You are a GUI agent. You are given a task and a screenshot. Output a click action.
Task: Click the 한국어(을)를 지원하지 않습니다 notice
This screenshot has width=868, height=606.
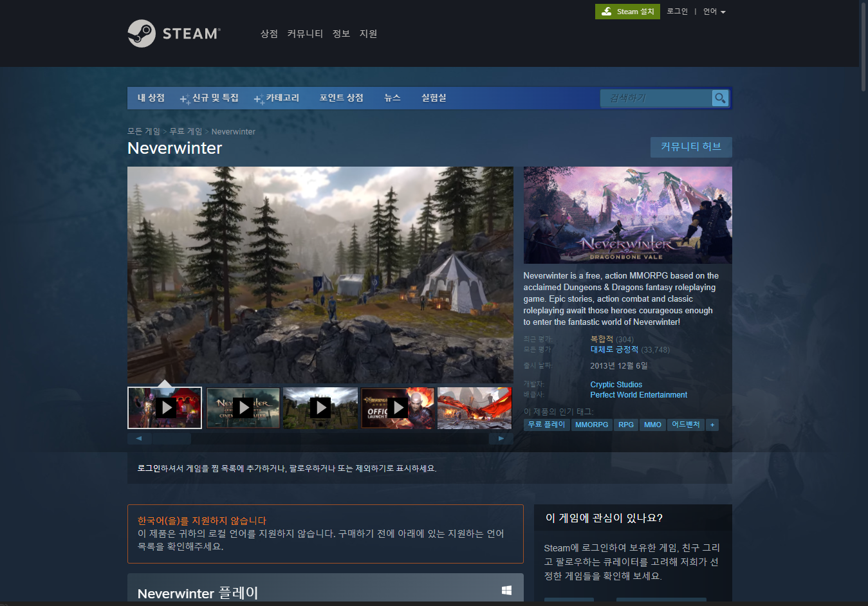202,520
